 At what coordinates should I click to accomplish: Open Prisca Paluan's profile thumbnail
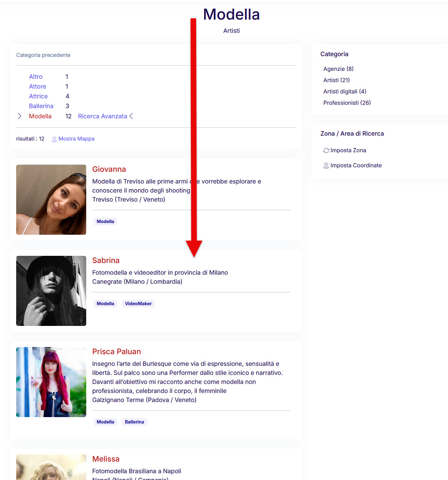tap(51, 382)
